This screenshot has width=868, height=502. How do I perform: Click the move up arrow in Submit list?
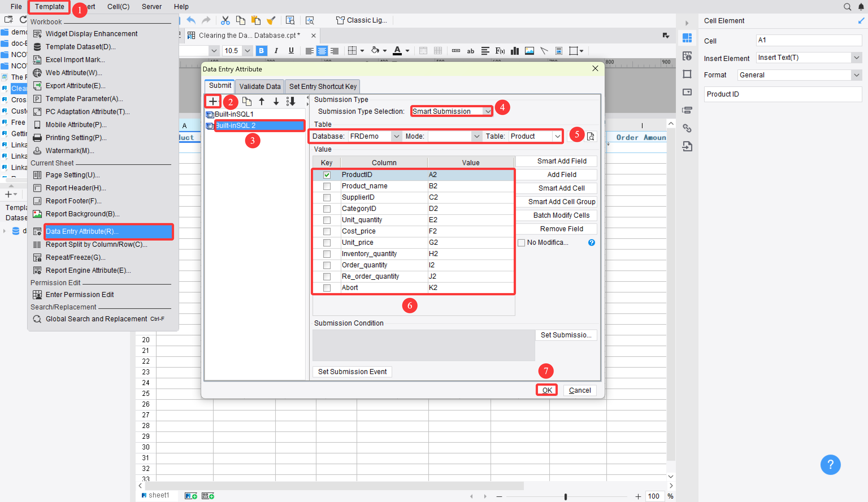[x=261, y=101]
